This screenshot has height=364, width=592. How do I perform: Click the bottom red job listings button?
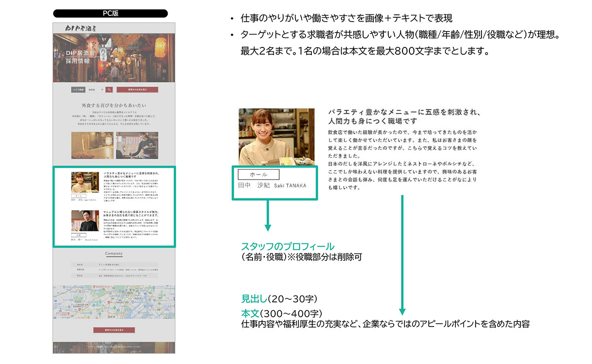[114, 329]
